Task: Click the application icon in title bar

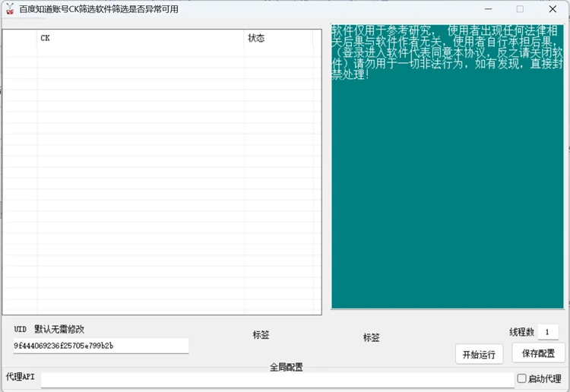Action: (10, 9)
